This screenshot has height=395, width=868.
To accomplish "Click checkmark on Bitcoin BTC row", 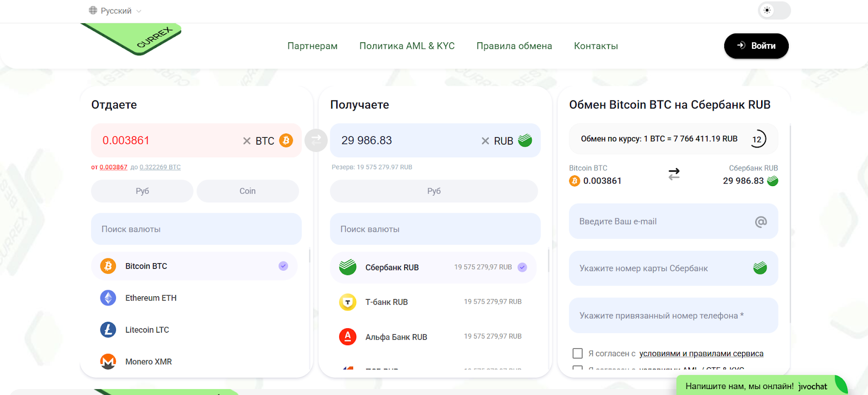I will 283,266.
